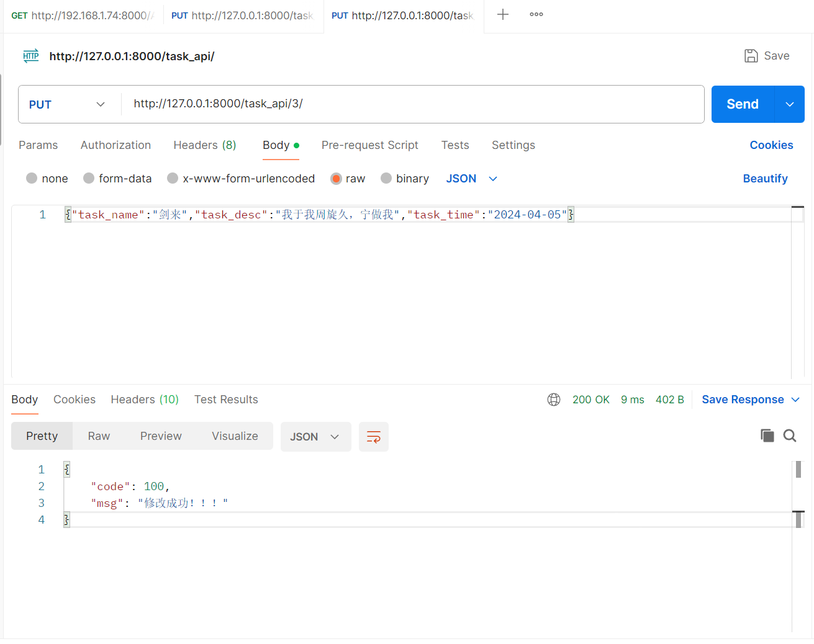814x644 pixels.
Task: Expand the Send button arrow options
Action: (x=790, y=104)
